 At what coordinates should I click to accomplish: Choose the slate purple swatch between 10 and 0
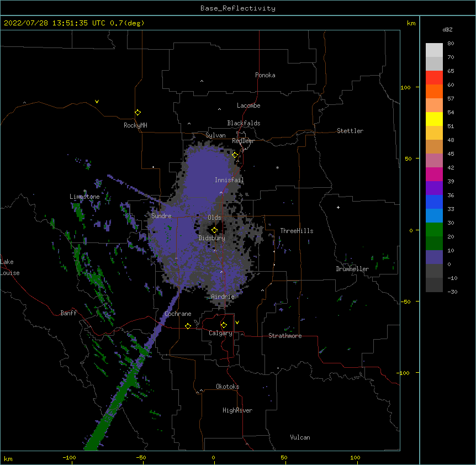pyautogui.click(x=434, y=257)
